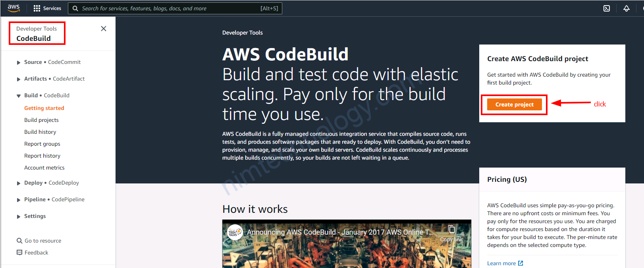Viewport: 644px width, 268px height.
Task: Close the Developer Tools sidebar
Action: 104,29
